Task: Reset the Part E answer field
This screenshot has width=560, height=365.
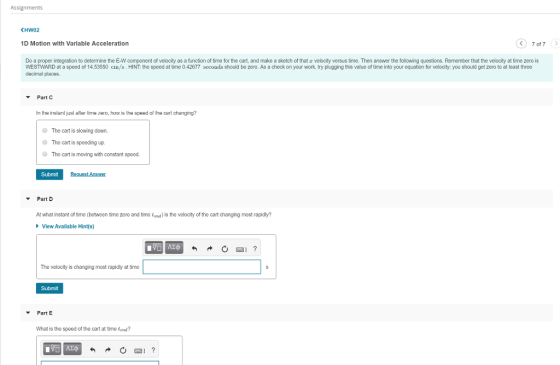Action: pyautogui.click(x=123, y=350)
